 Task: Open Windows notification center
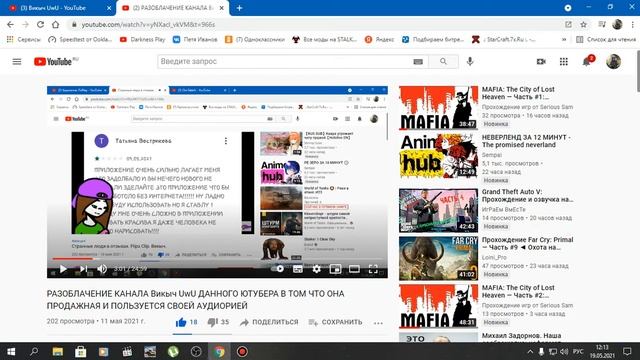(x=627, y=351)
